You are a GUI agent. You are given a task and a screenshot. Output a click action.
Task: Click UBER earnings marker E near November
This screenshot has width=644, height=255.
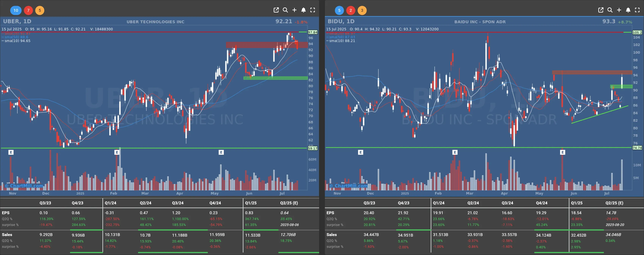coord(11,152)
